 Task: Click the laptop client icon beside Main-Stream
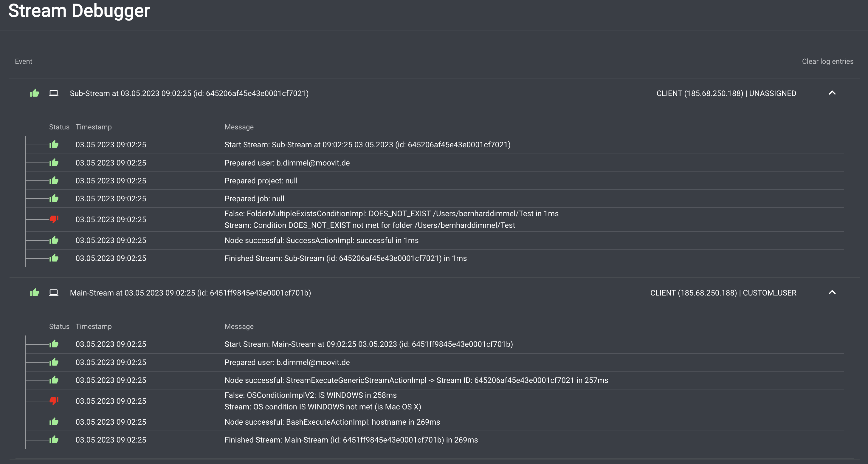point(54,293)
